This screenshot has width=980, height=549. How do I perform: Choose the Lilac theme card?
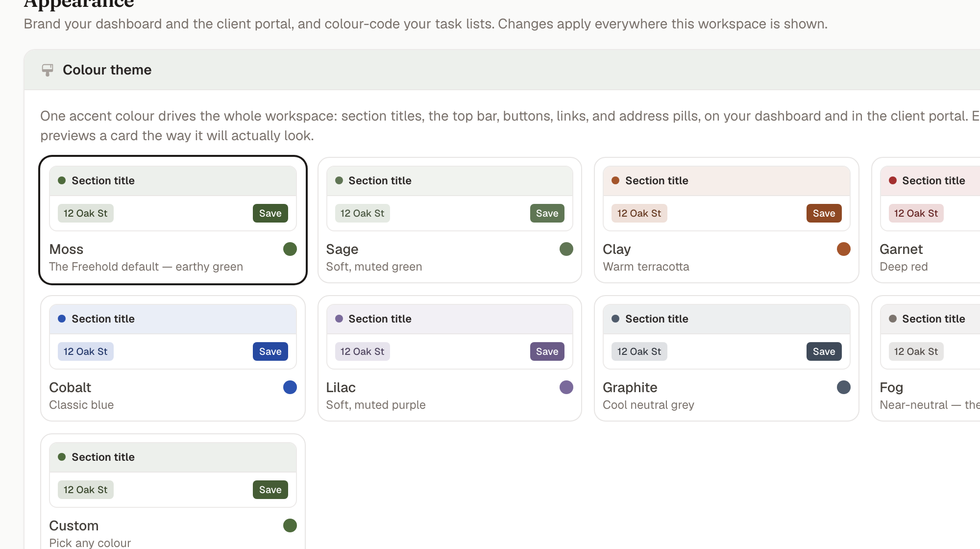pyautogui.click(x=450, y=358)
